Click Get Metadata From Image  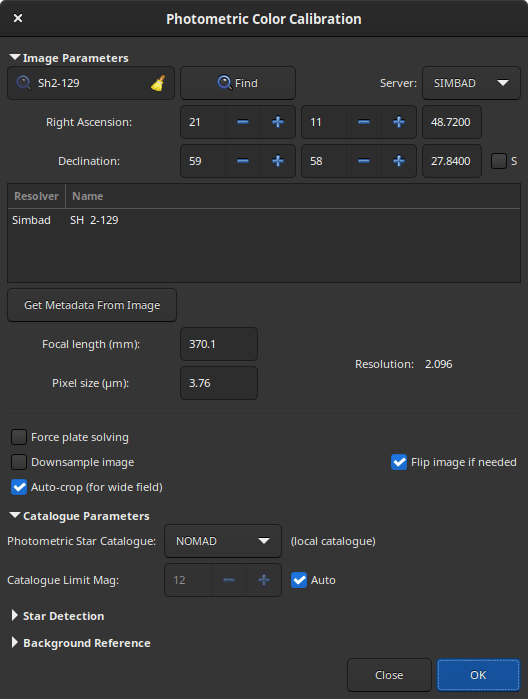92,305
